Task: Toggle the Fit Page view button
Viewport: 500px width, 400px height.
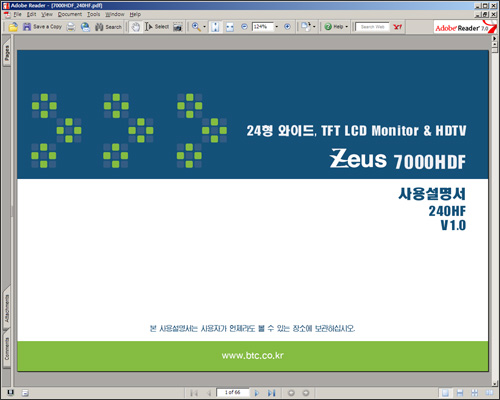Action: [x=215, y=27]
